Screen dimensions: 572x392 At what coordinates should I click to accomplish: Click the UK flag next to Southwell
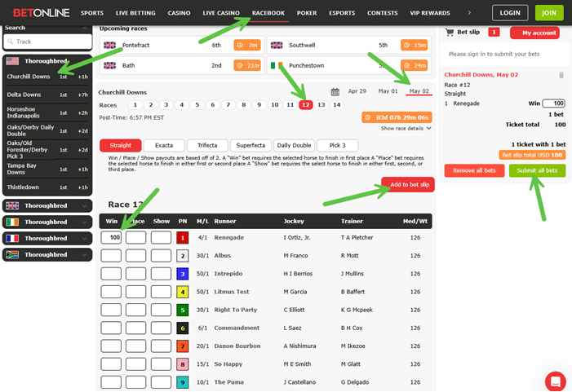click(277, 45)
